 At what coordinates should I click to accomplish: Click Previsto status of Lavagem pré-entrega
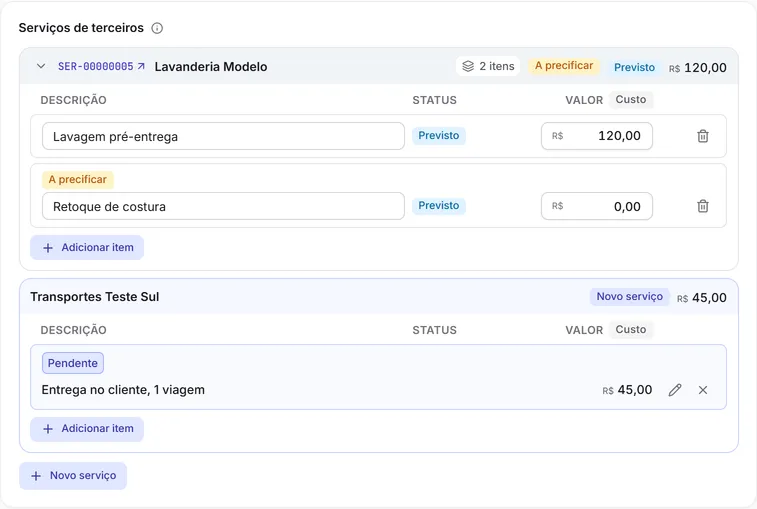pos(438,136)
